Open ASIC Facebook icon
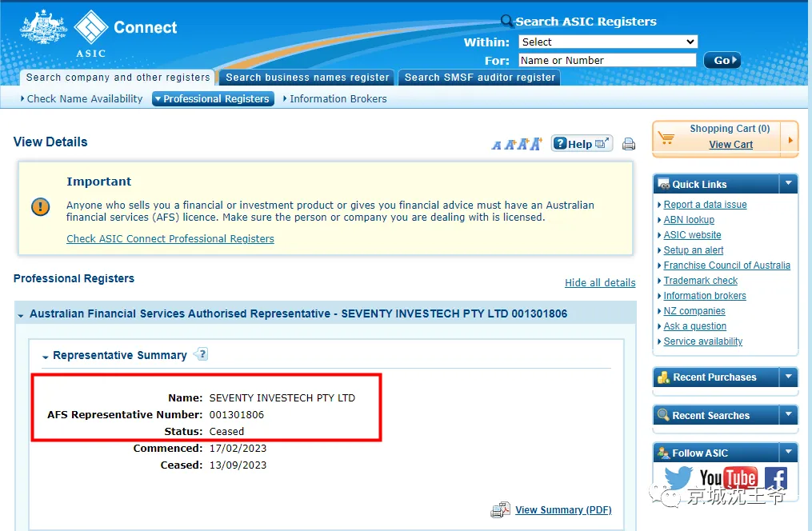Image resolution: width=812 pixels, height=531 pixels. point(776,478)
